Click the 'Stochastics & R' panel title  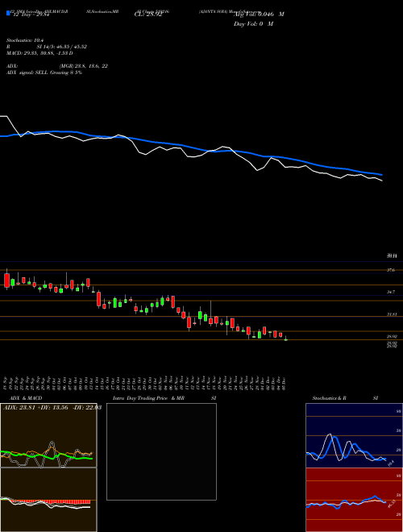point(329,398)
